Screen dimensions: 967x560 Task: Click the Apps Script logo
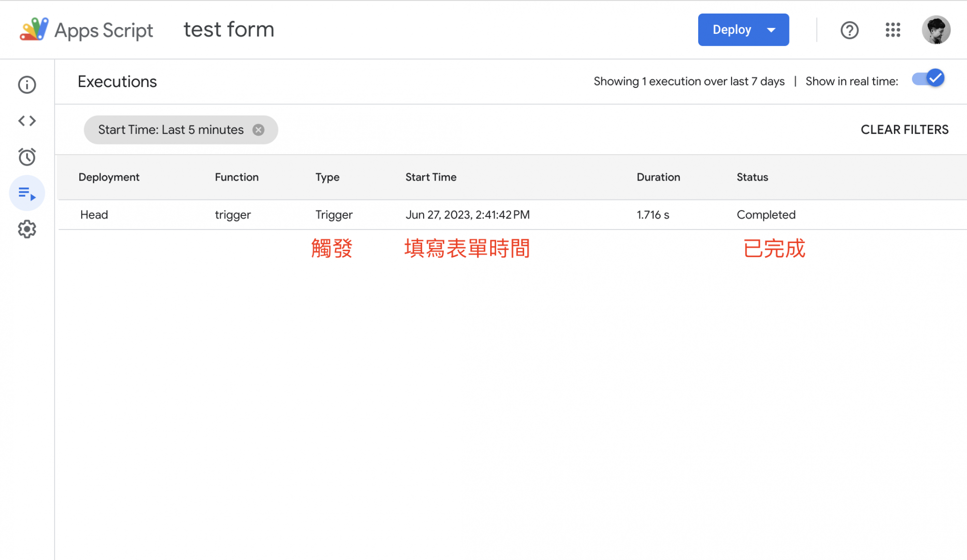34,29
